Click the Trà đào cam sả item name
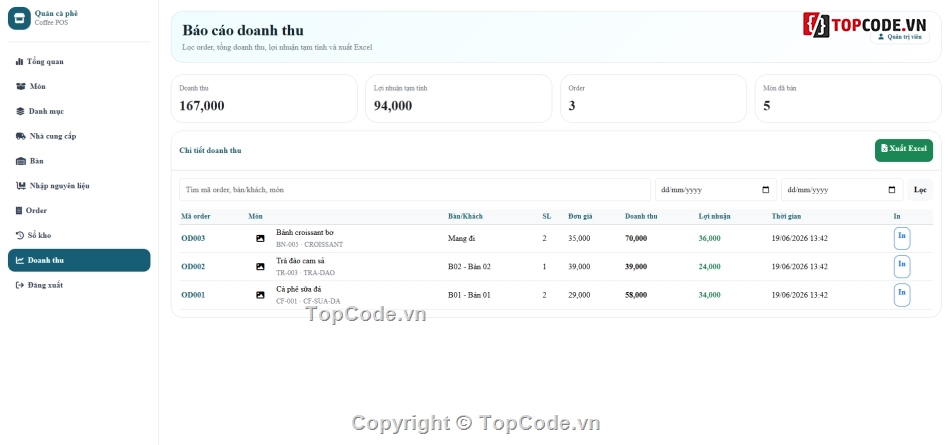The height and width of the screenshot is (445, 950). [x=301, y=261]
